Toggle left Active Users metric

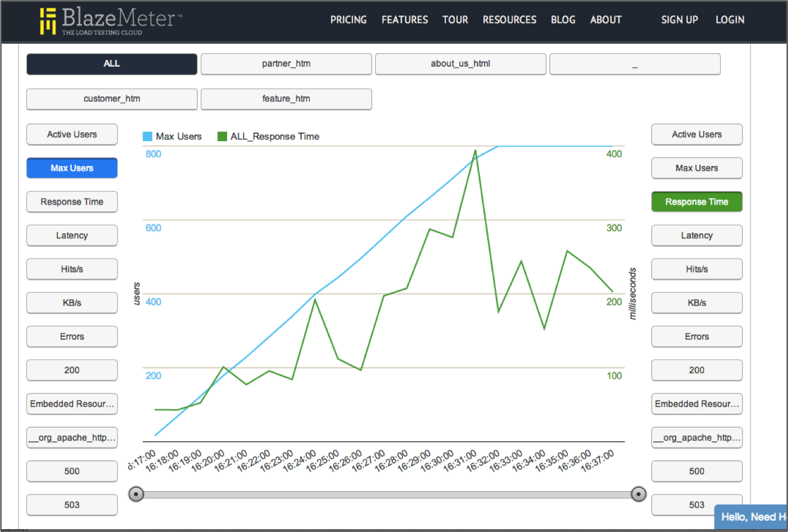[72, 135]
